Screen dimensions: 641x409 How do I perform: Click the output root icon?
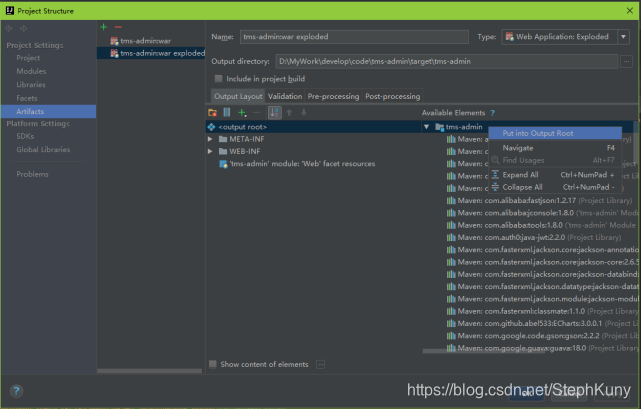[211, 127]
